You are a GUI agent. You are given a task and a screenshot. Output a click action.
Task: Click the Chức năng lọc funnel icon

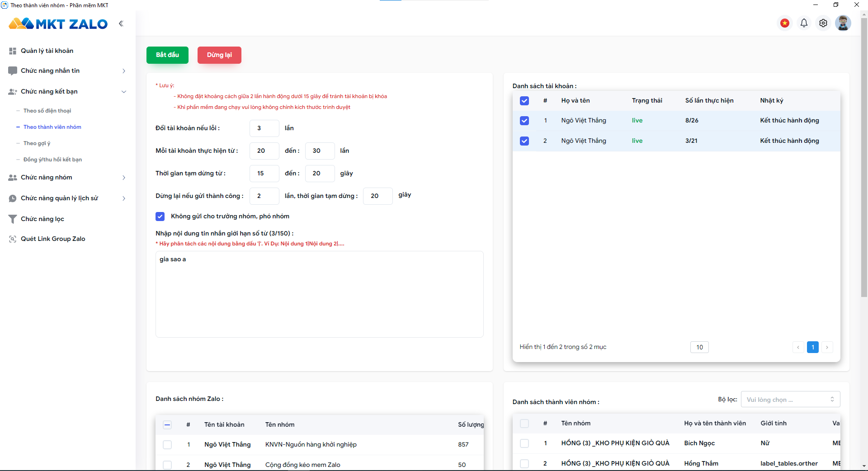point(13,219)
